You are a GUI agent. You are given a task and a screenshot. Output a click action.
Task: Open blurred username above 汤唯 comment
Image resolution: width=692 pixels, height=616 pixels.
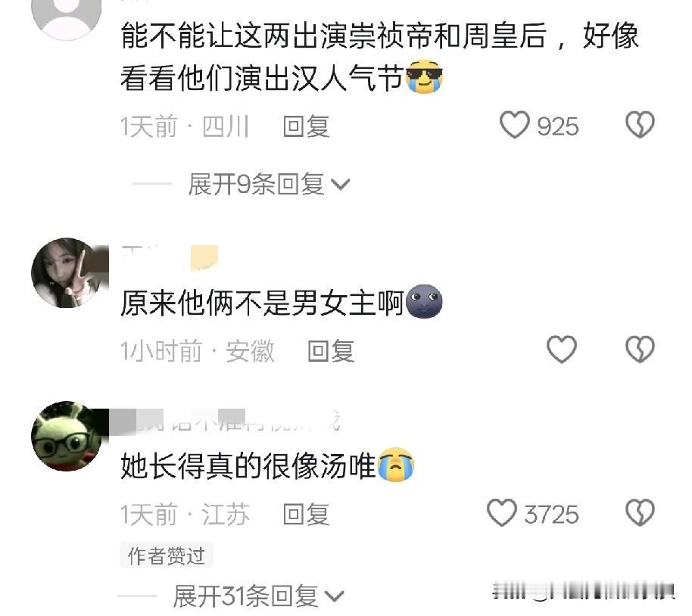[x=225, y=421]
